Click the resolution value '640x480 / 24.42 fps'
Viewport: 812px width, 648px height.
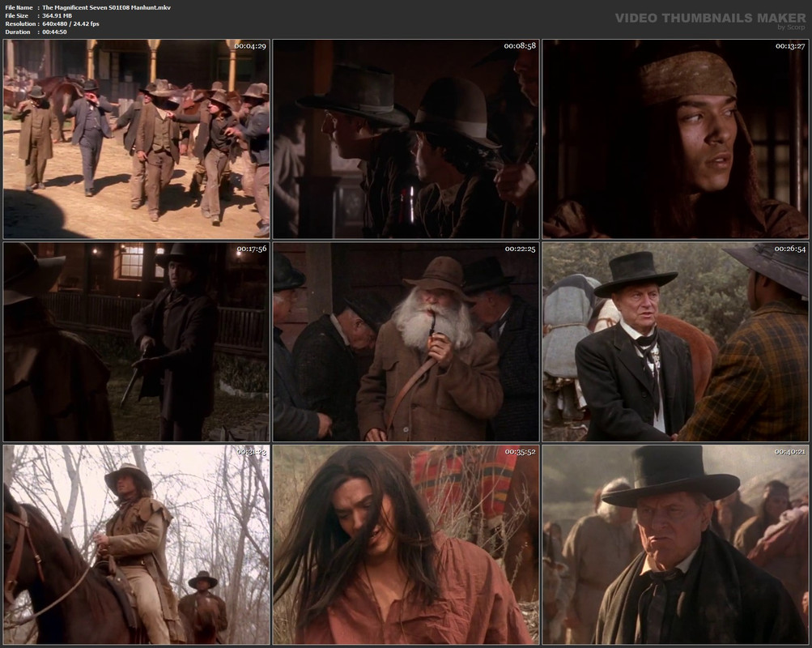point(70,23)
